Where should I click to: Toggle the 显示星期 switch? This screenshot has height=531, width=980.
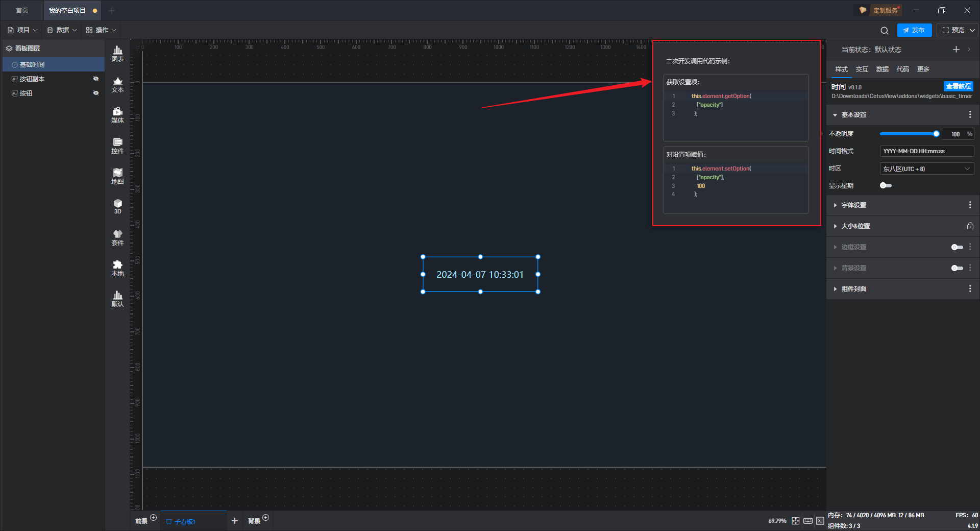point(886,186)
